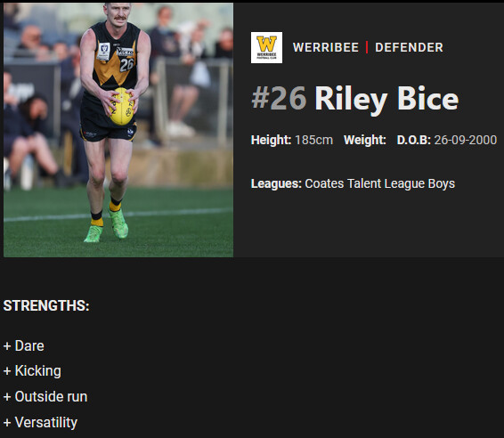This screenshot has width=504, height=438.
Task: Click the #26 jersey number heading
Action: pyautogui.click(x=279, y=98)
